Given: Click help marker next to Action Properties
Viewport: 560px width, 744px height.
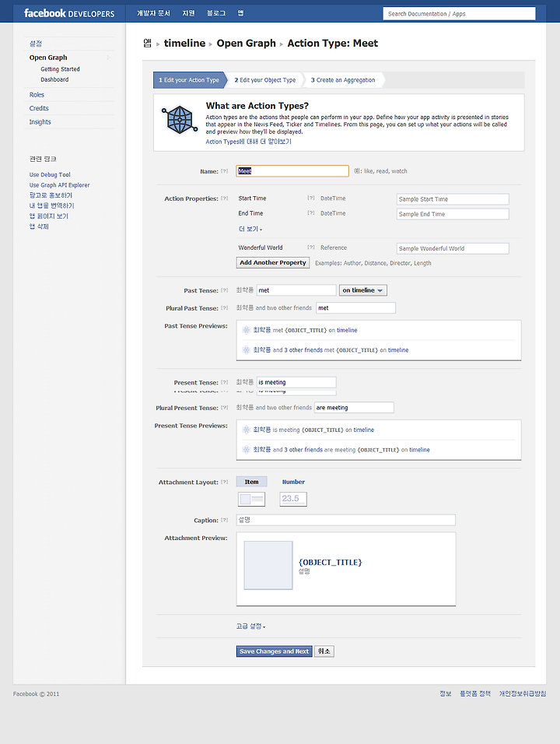Looking at the screenshot, I should tap(225, 198).
